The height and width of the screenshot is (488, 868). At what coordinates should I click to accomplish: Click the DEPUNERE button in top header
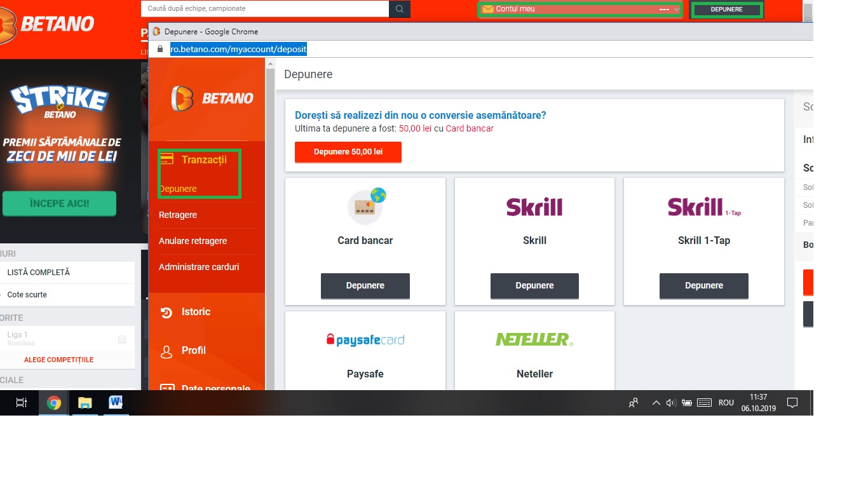727,10
